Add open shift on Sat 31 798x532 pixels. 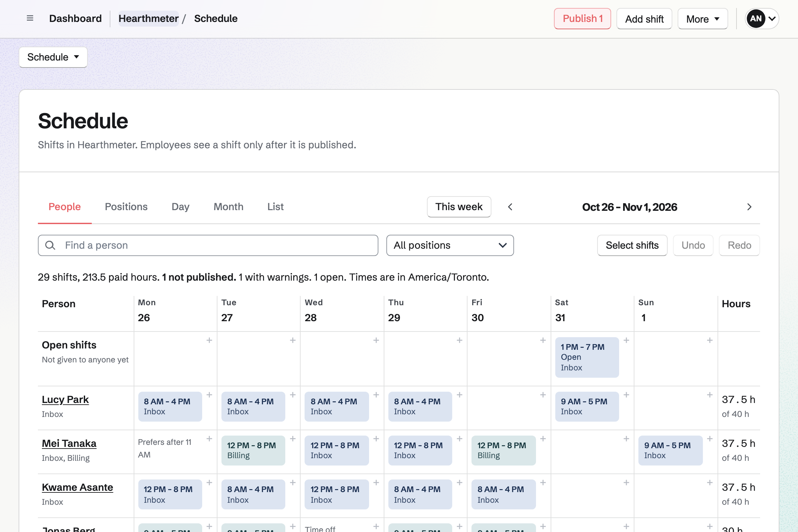pyautogui.click(x=627, y=340)
